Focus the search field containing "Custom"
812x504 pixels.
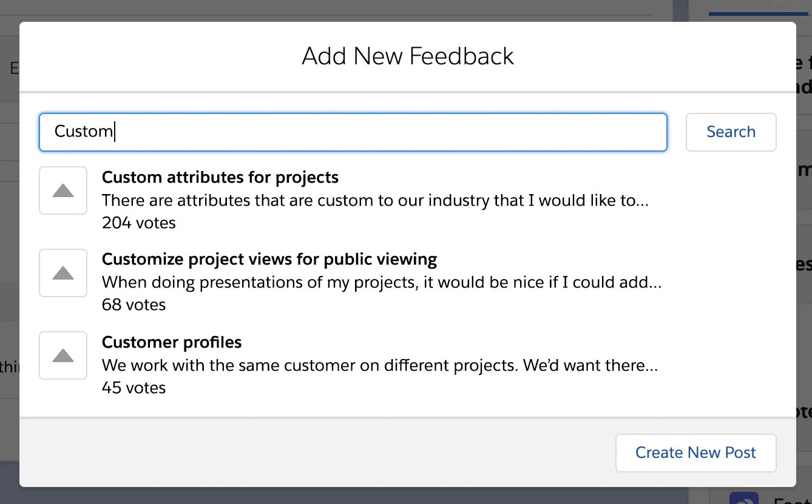click(353, 132)
